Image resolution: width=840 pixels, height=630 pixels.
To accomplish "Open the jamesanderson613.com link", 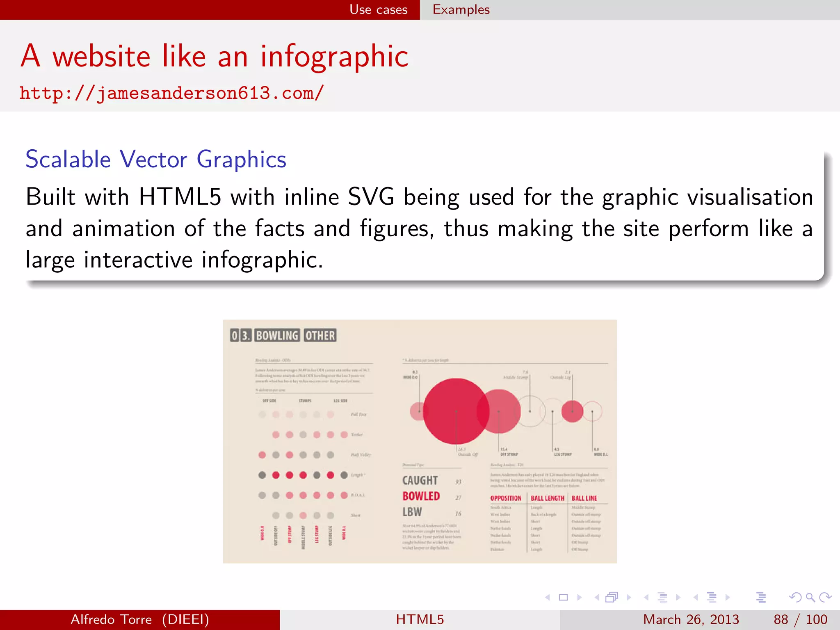I will click(172, 93).
